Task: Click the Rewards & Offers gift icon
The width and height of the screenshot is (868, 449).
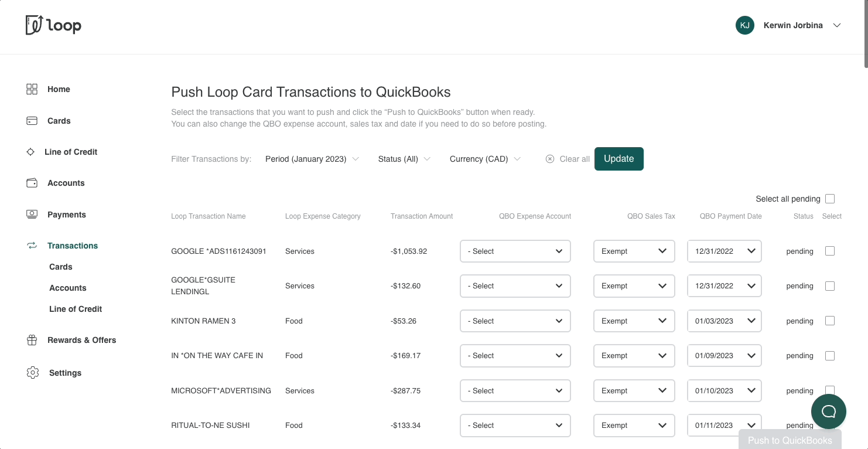Action: click(x=32, y=340)
